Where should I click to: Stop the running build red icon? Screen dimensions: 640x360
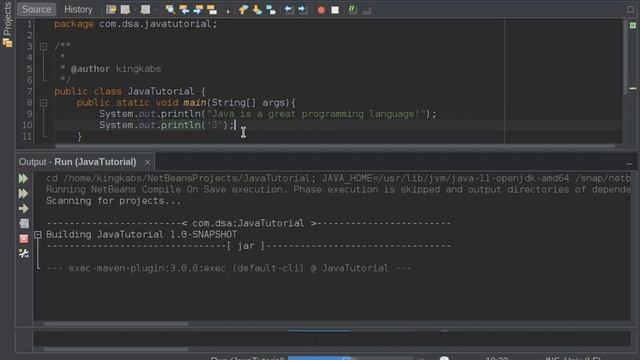(x=24, y=238)
